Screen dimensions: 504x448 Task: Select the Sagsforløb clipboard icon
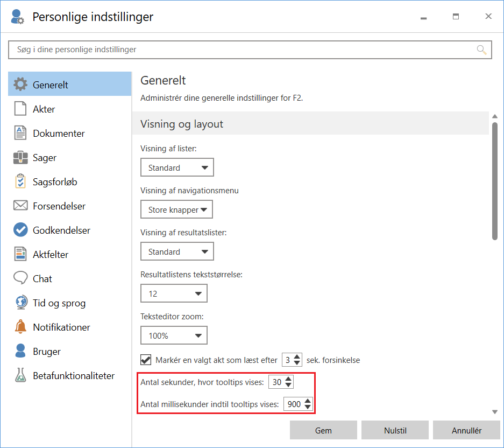pyautogui.click(x=19, y=181)
